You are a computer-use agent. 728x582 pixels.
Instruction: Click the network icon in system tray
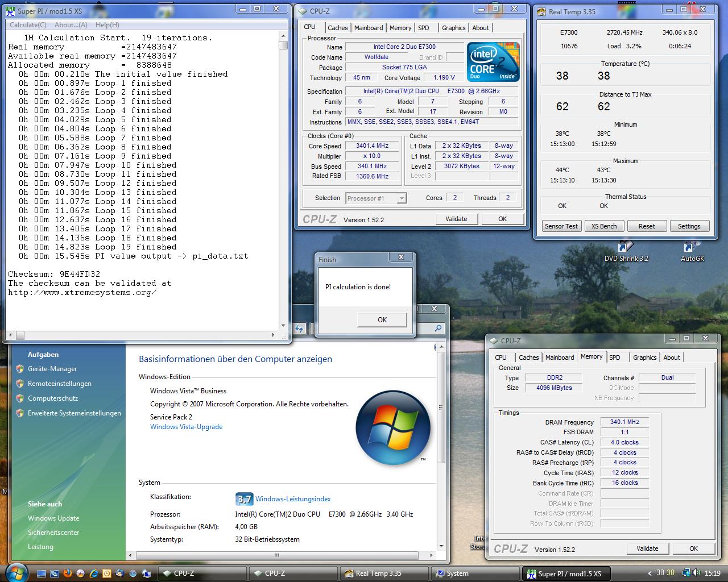[686, 573]
